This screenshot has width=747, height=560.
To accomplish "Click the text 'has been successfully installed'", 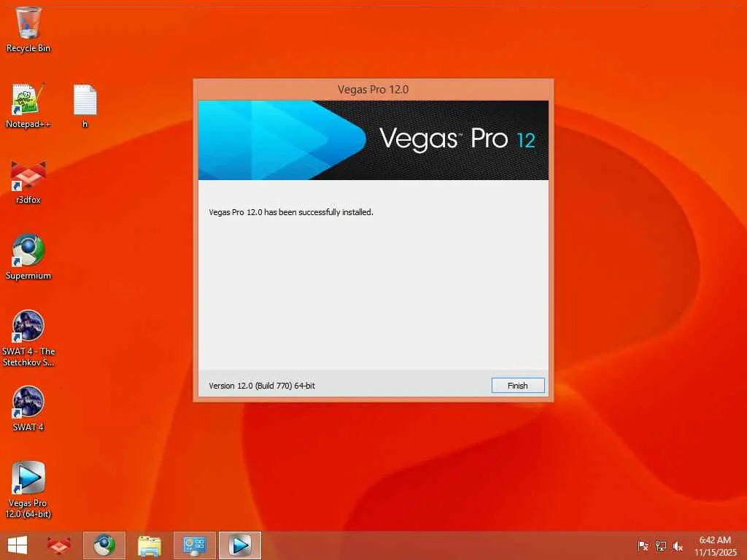I will coord(318,212).
